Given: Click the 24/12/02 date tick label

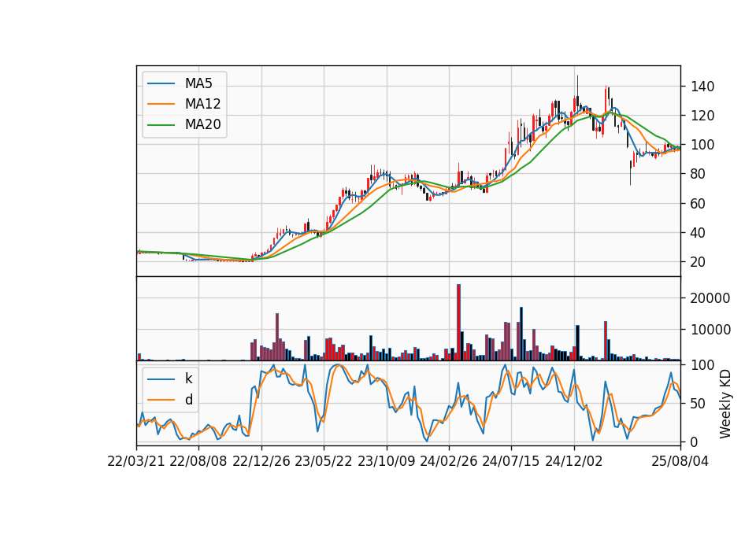Looking at the screenshot, I should click(x=574, y=461).
